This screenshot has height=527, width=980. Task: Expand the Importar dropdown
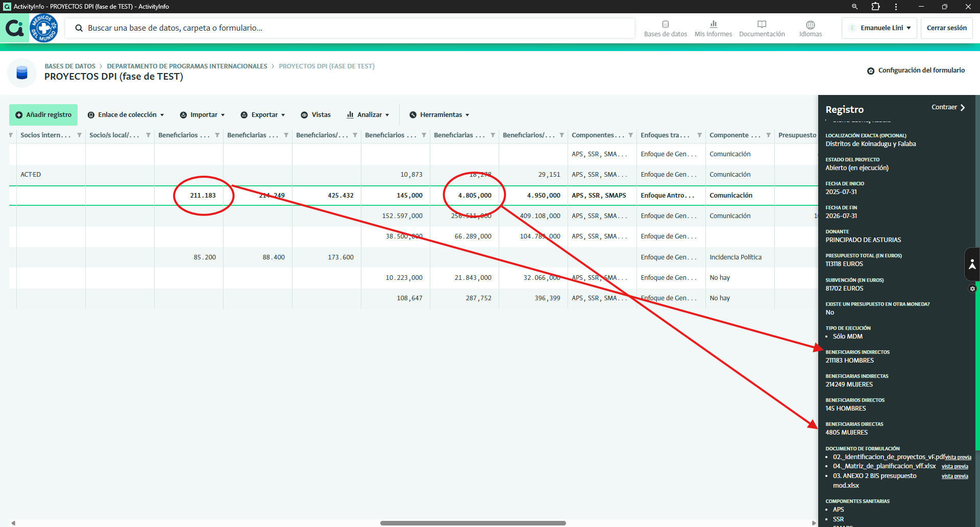pyautogui.click(x=203, y=115)
